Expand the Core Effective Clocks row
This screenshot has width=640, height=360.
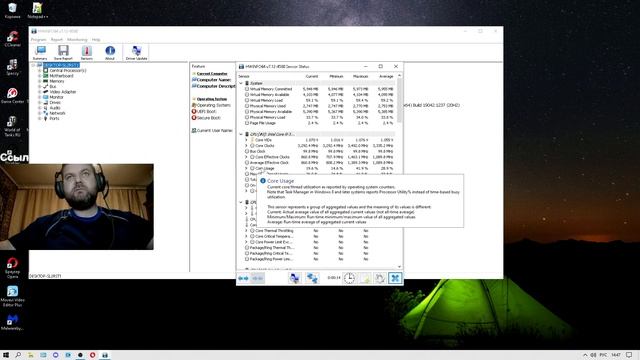coord(246,157)
